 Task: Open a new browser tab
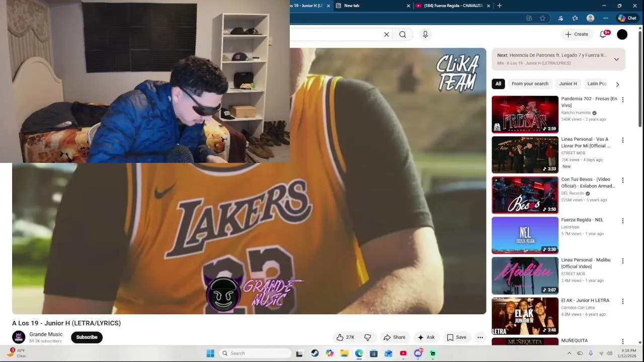[x=499, y=6]
